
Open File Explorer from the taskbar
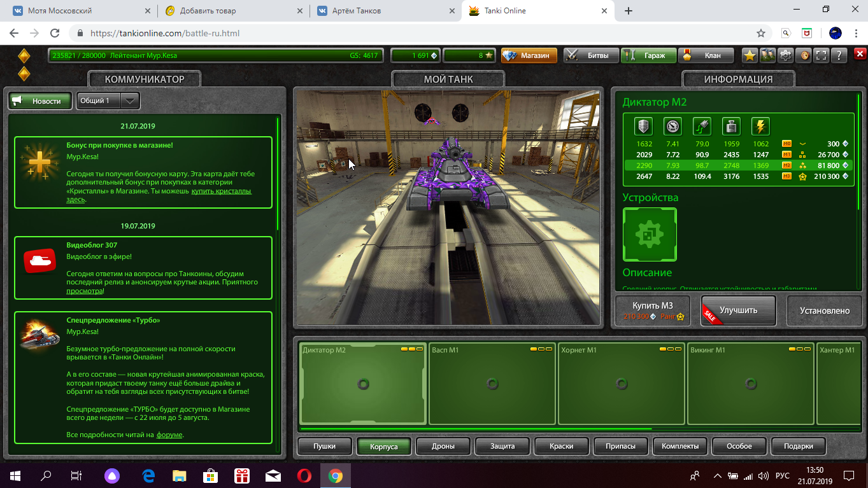(180, 475)
